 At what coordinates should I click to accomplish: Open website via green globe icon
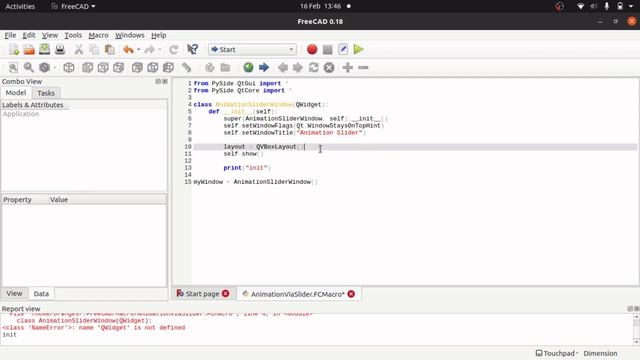pos(248,67)
